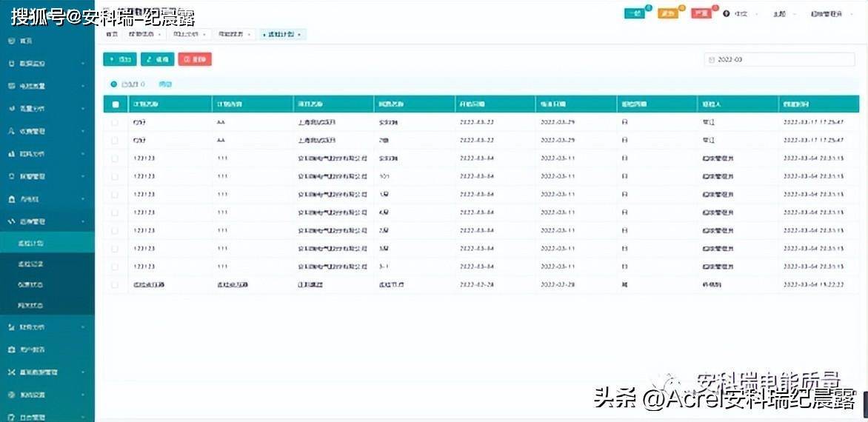Click the calendar icon in date field
The height and width of the screenshot is (422, 868).
[712, 59]
